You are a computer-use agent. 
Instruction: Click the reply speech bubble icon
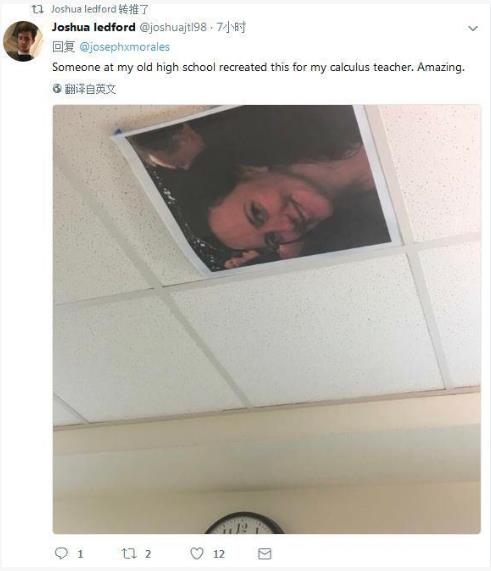pos(61,554)
